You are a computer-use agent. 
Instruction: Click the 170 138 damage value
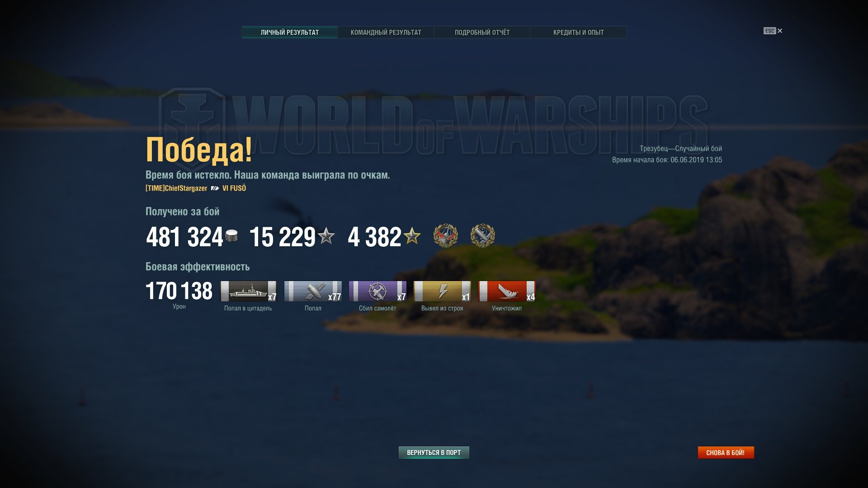179,291
